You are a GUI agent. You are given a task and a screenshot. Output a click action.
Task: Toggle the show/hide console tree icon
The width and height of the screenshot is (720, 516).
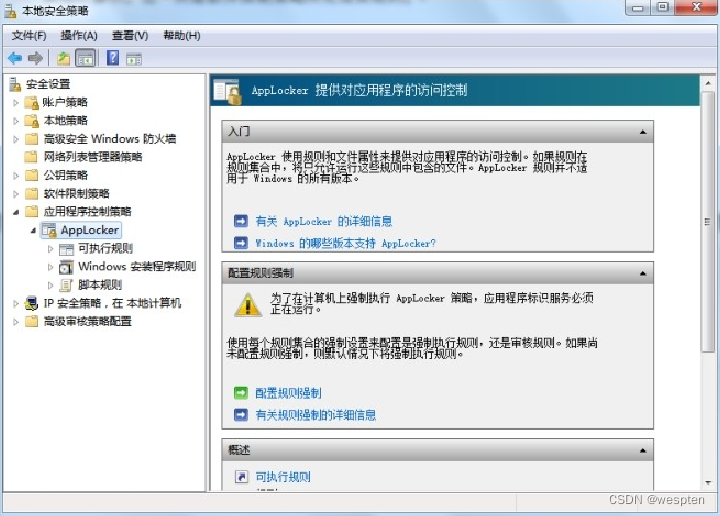pos(86,58)
